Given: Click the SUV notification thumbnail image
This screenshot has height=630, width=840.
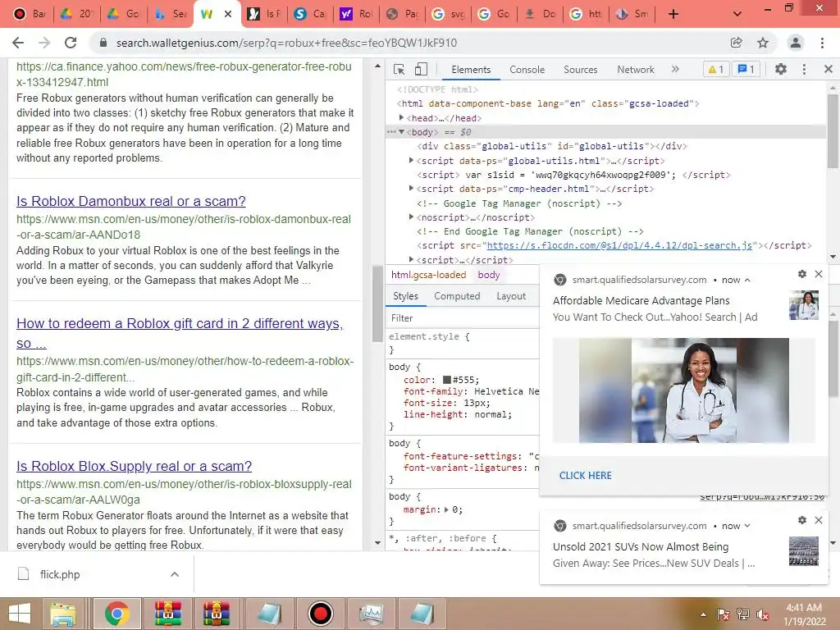Looking at the screenshot, I should tap(804, 551).
